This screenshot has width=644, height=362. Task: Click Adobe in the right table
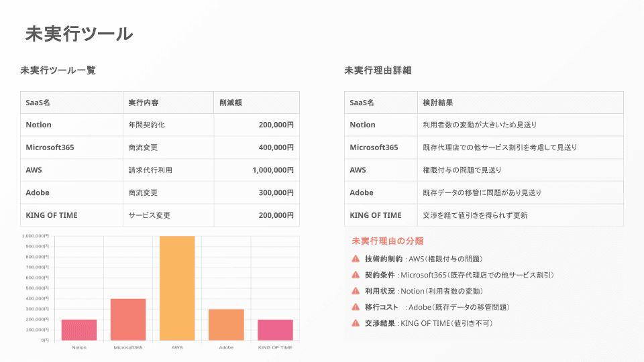362,192
